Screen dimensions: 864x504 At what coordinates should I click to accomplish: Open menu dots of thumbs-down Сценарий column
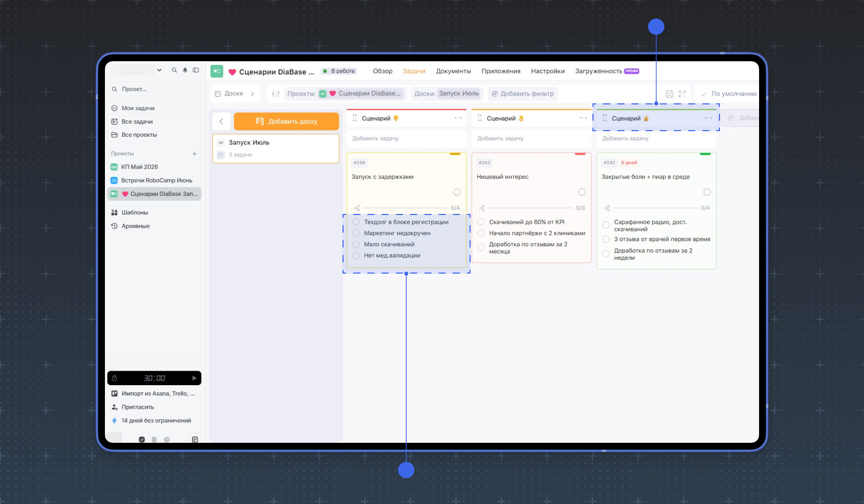[x=458, y=118]
